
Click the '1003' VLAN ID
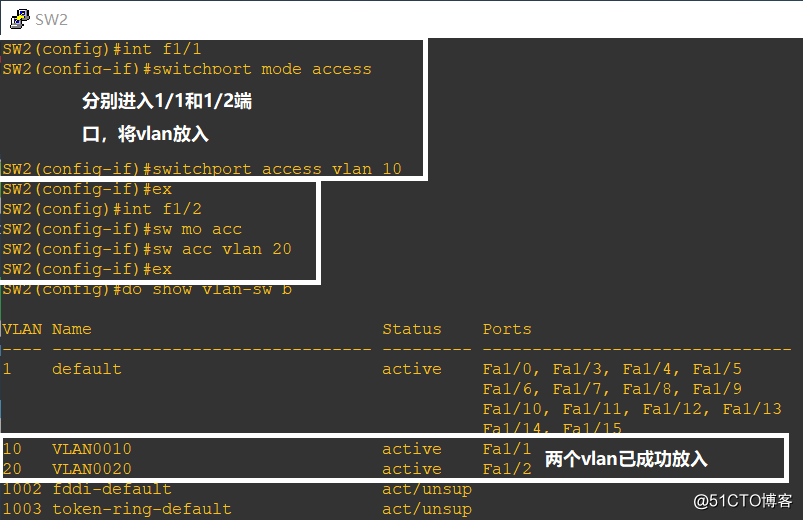[22, 509]
